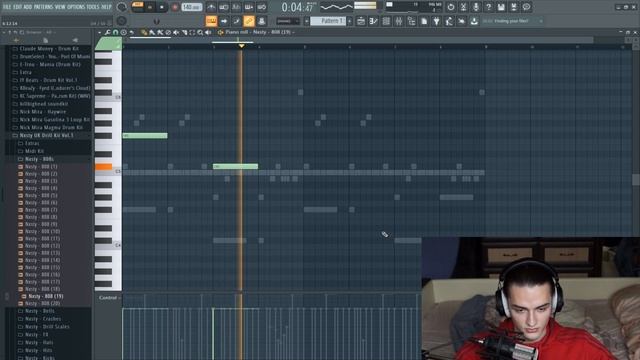Click the time display 0:04:47
The width and height of the screenshot is (640, 360).
coord(297,7)
